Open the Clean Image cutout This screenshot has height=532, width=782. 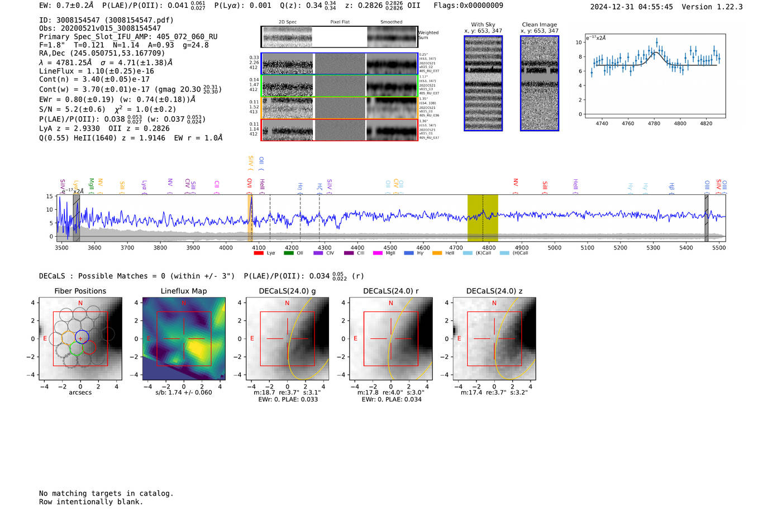coord(540,84)
